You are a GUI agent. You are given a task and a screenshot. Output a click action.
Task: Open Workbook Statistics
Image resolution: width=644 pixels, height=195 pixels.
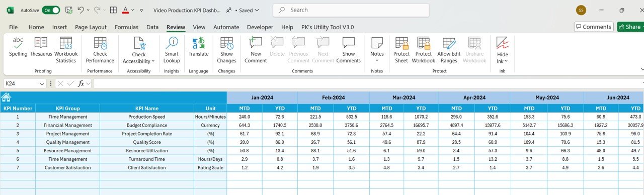point(66,50)
